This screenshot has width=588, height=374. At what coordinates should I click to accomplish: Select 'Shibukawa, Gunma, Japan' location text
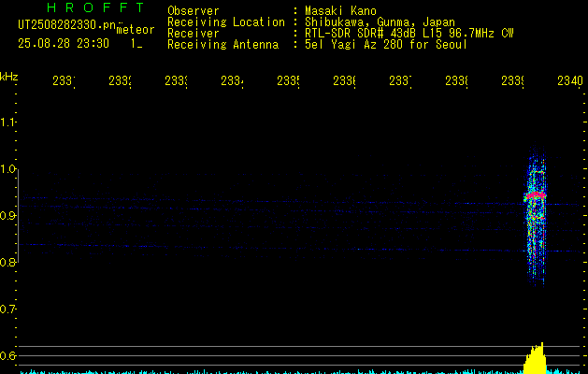tap(380, 22)
